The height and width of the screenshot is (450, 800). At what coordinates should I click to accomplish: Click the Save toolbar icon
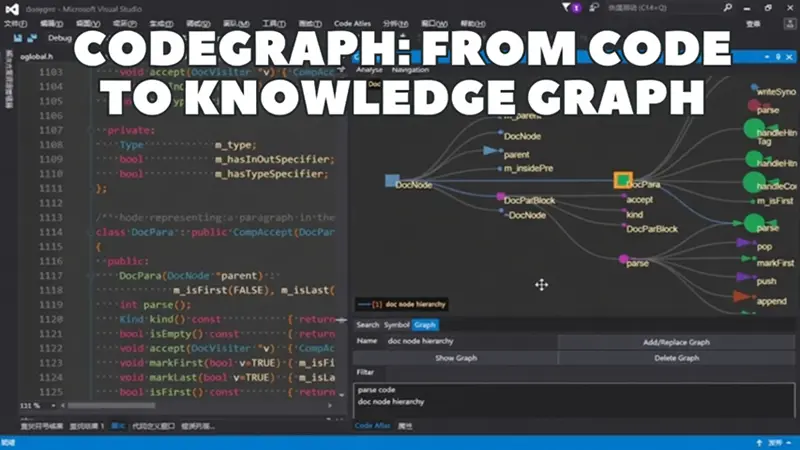18,38
